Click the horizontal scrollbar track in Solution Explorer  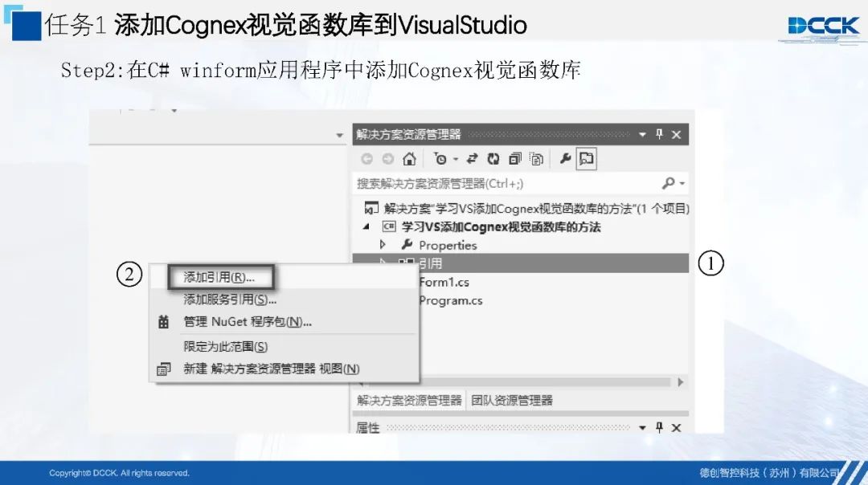tap(545, 382)
